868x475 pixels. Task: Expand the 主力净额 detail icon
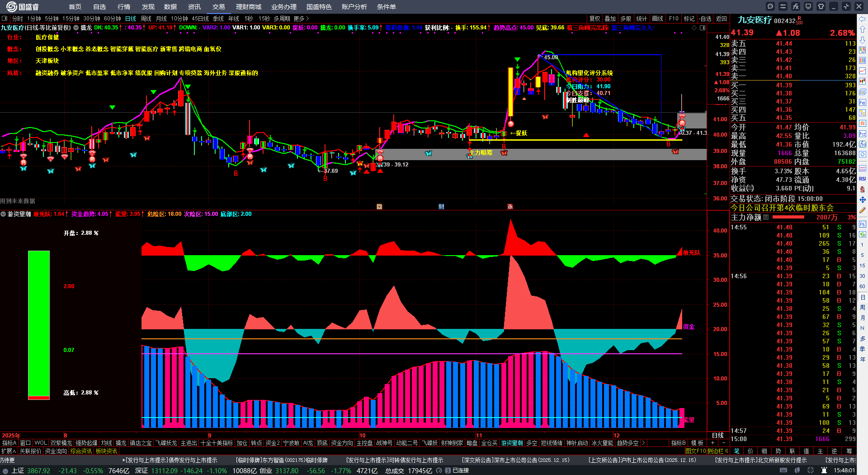coord(766,217)
